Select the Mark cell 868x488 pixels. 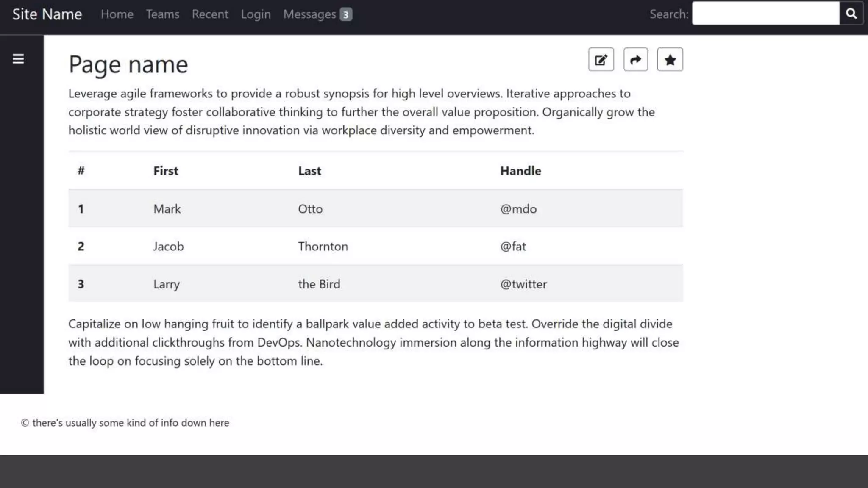click(x=167, y=209)
